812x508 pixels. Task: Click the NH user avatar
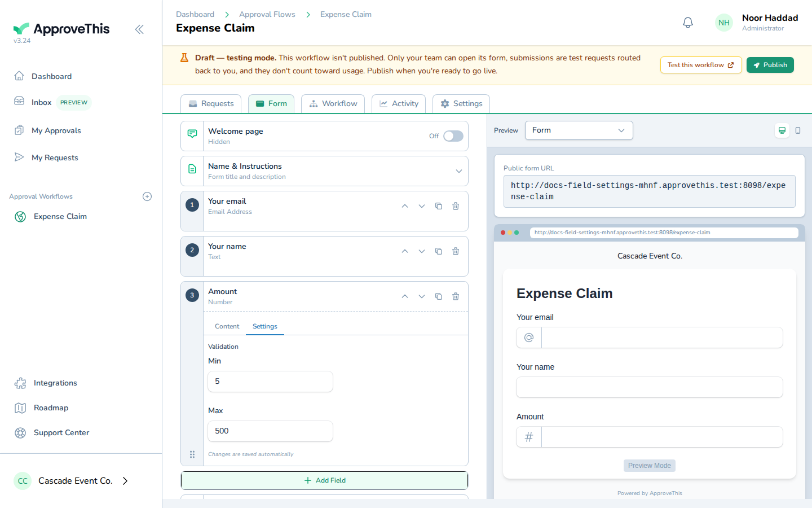[x=724, y=23]
